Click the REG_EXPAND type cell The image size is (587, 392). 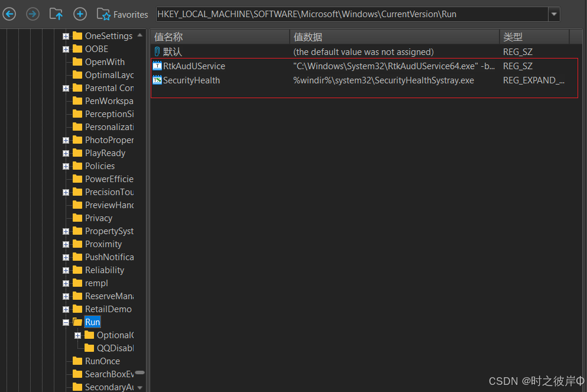point(533,80)
